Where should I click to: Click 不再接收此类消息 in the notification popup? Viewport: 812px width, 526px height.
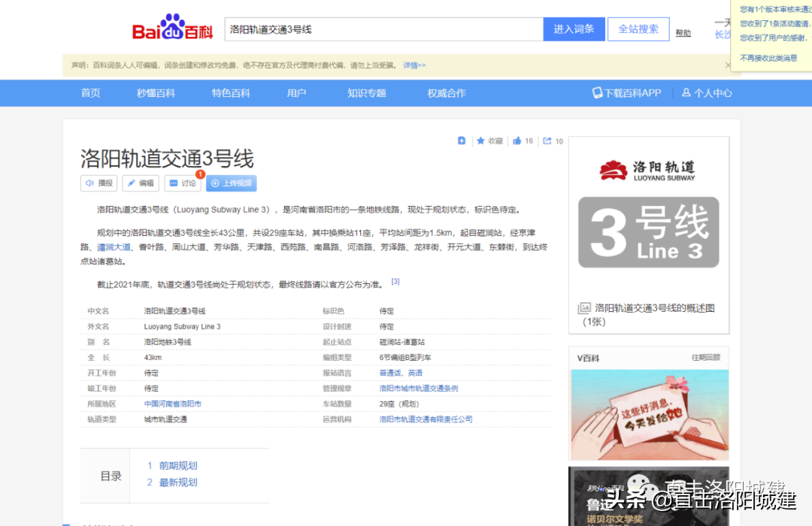[768, 58]
